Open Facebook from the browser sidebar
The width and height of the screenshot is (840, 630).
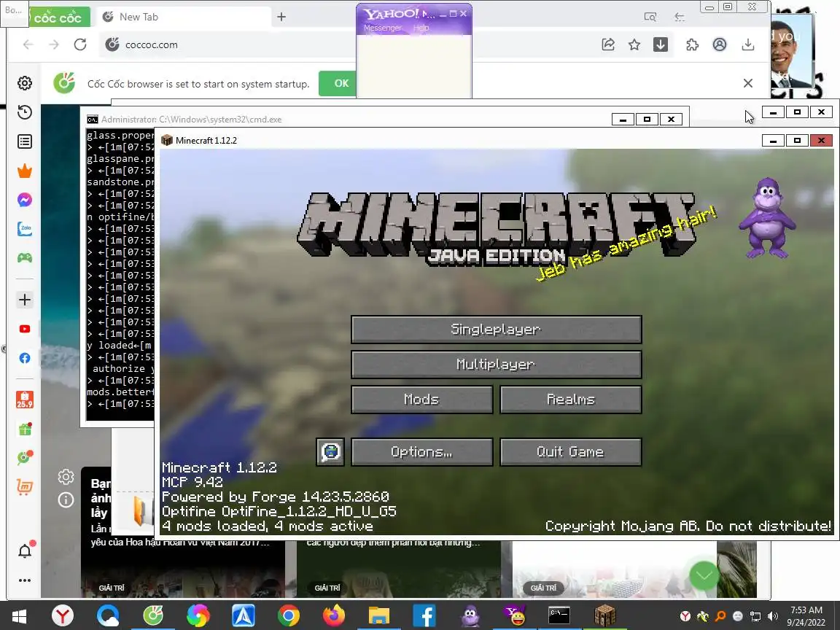point(25,358)
